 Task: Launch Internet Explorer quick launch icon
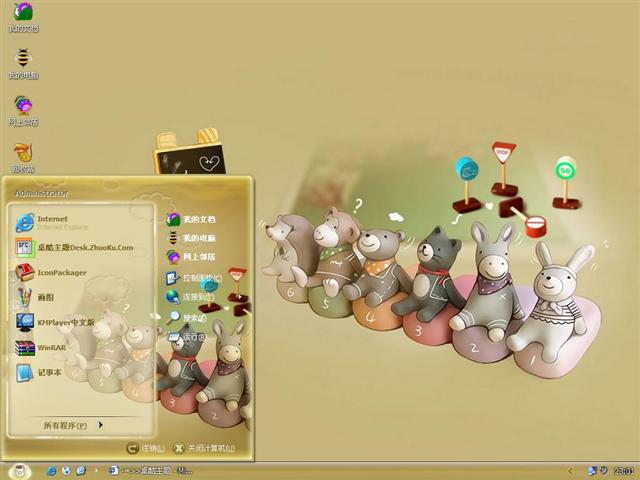coord(51,471)
